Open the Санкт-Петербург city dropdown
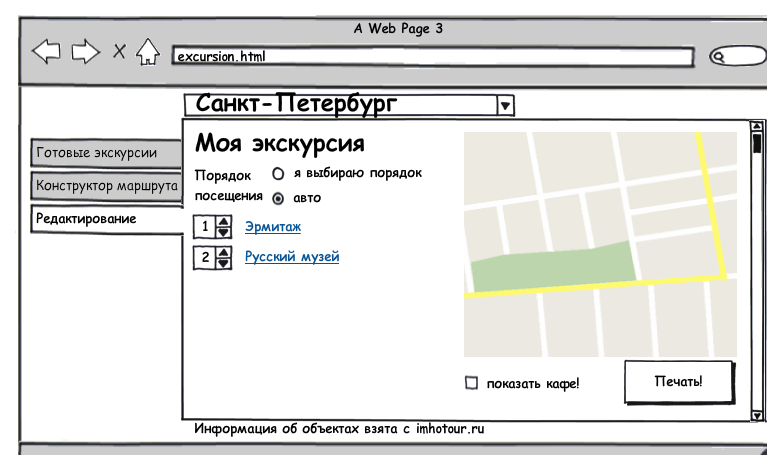This screenshot has width=767, height=455. point(505,105)
